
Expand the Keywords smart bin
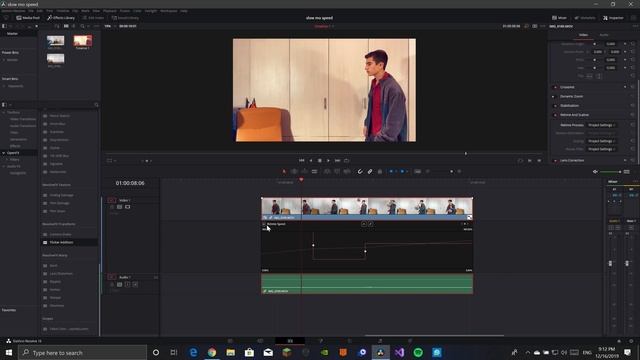coord(4,86)
